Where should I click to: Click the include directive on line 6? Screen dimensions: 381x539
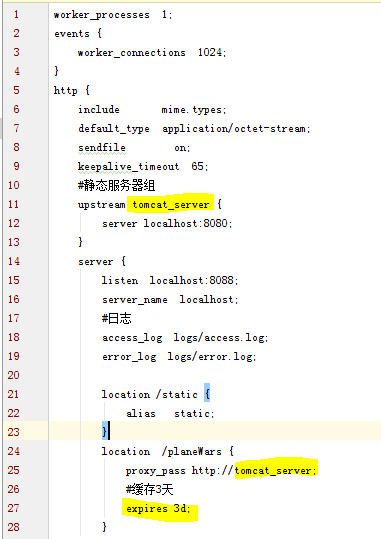[x=99, y=110]
